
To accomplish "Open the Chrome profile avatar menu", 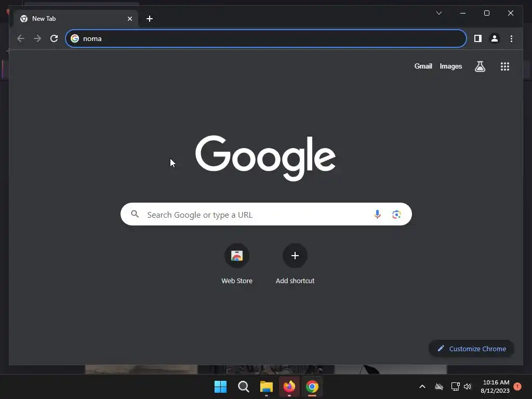I will (x=495, y=38).
